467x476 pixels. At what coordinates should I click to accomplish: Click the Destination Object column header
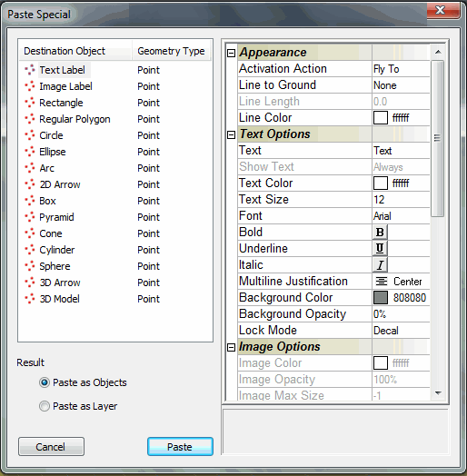point(75,51)
